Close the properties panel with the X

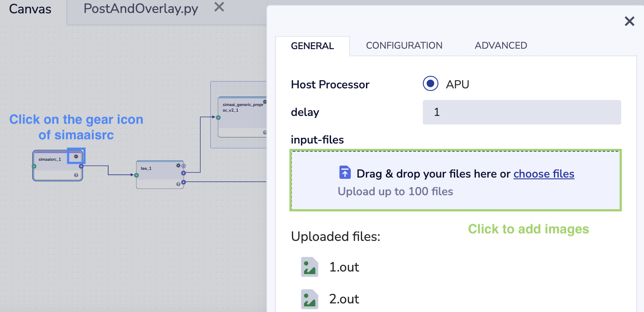click(629, 22)
